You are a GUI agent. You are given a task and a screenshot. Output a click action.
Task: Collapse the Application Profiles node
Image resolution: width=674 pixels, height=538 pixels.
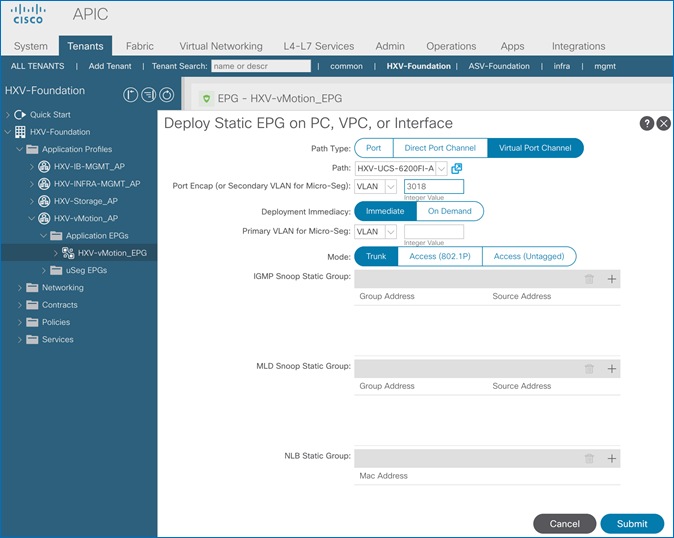(x=19, y=149)
